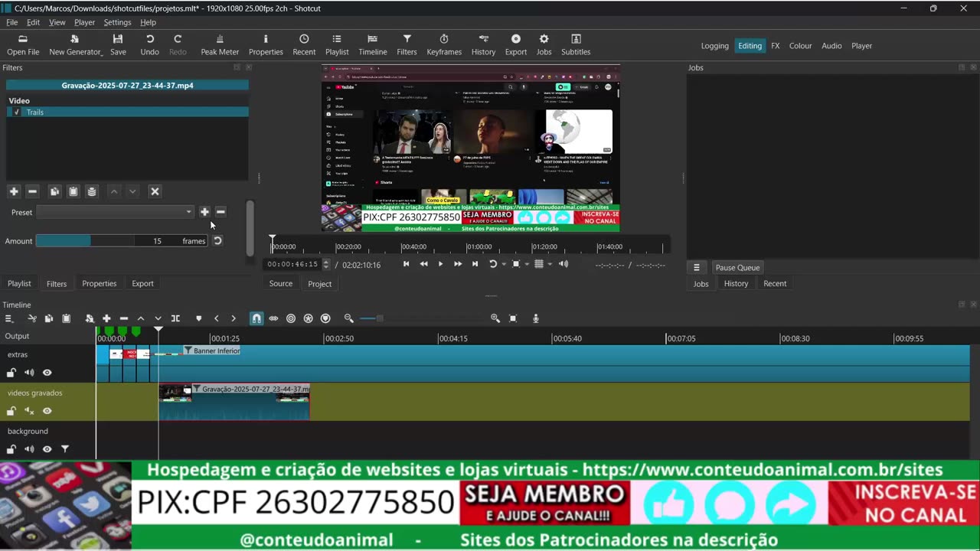
Task: Append clip to track with plus icon
Action: pos(106,318)
